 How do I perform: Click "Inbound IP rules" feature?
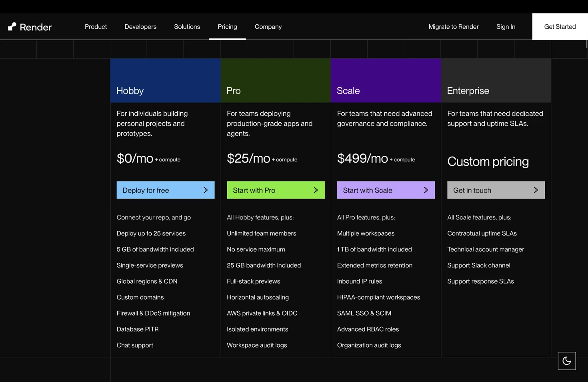(360, 281)
